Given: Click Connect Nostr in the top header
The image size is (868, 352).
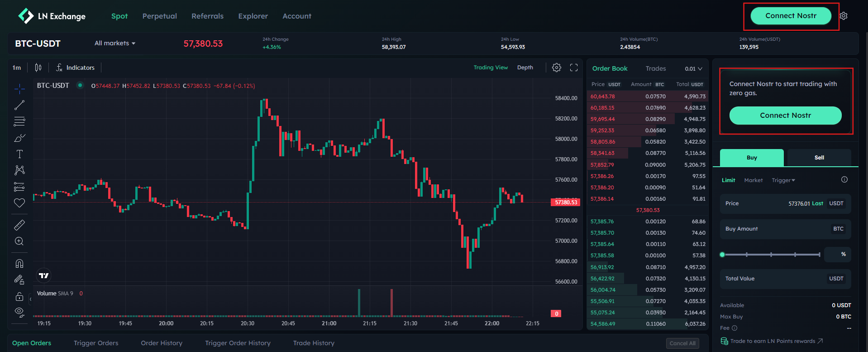Looking at the screenshot, I should coord(791,16).
